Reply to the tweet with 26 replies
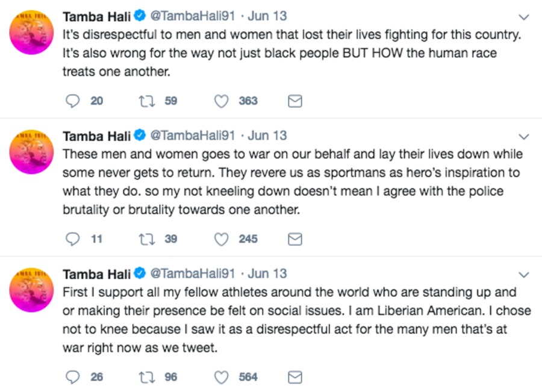Screen dimensions: 542x392 73,377
